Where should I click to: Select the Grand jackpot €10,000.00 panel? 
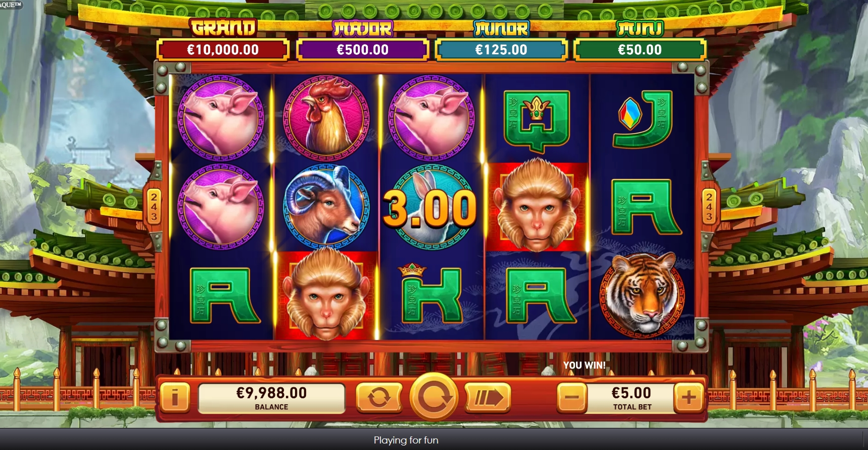coord(223,50)
